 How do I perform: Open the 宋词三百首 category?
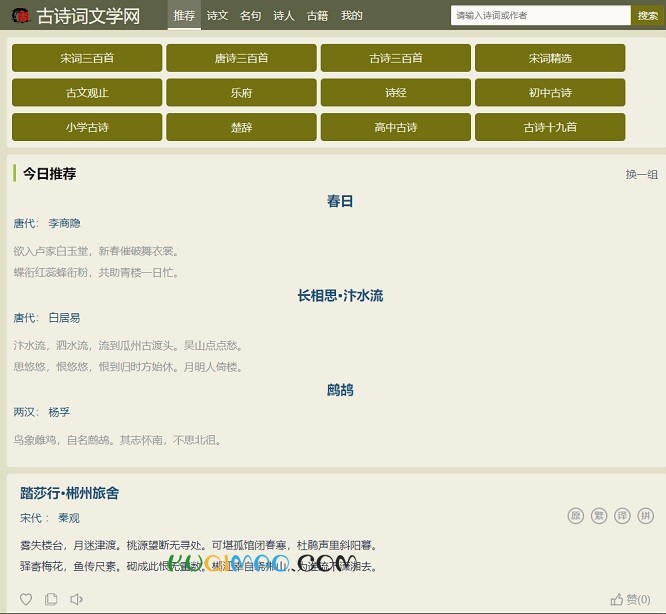coord(87,58)
